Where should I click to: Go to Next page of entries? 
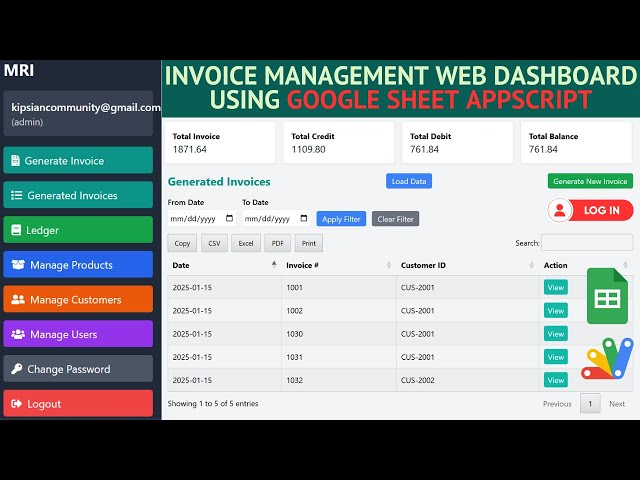coord(617,404)
